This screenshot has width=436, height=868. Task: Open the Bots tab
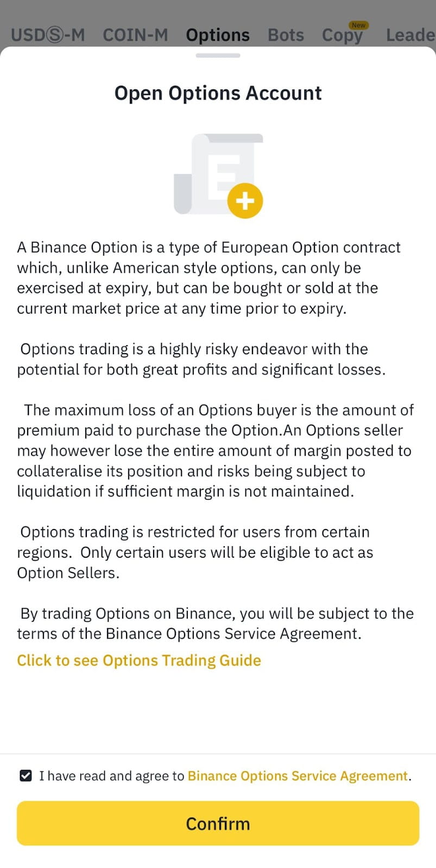click(286, 35)
